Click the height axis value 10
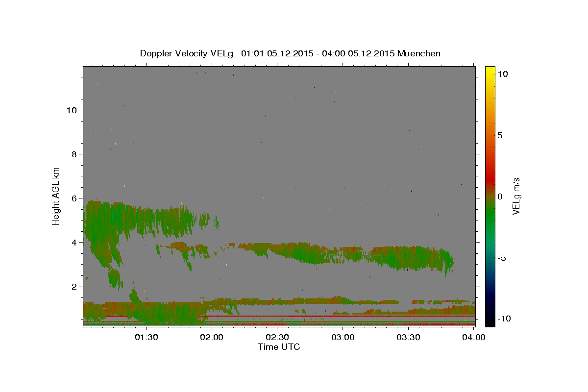The image size is (588, 392). (72, 110)
